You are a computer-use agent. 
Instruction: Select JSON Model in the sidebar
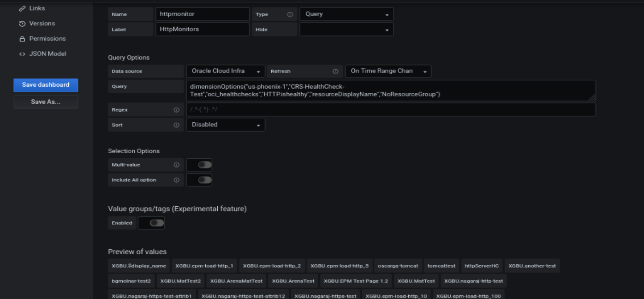47,54
